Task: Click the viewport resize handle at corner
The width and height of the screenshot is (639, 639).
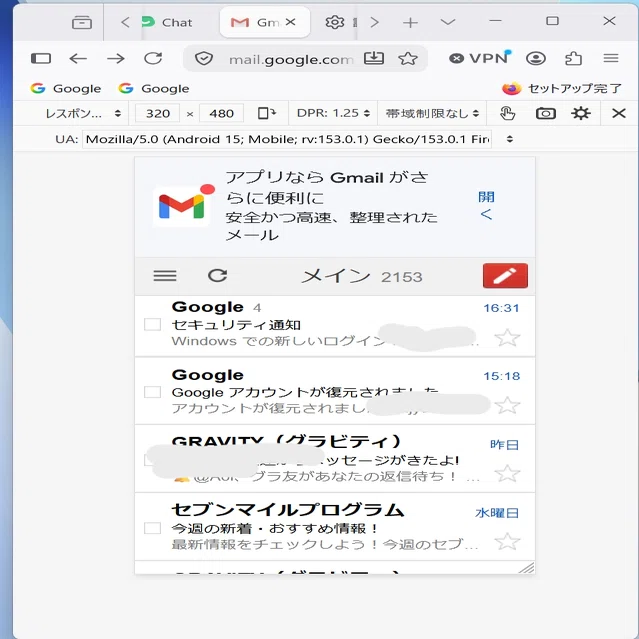Action: pyautogui.click(x=527, y=567)
